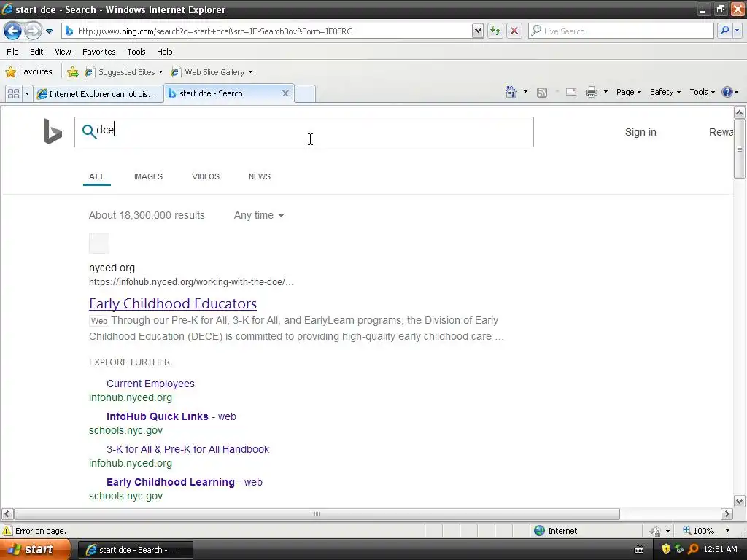Image resolution: width=747 pixels, height=560 pixels.
Task: Open the File menu
Action: (x=12, y=52)
